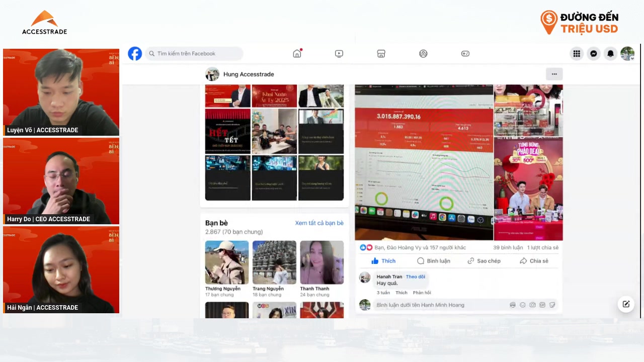Image resolution: width=644 pixels, height=362 pixels.
Task: Insert an emoji in the comment box
Action: (x=522, y=305)
